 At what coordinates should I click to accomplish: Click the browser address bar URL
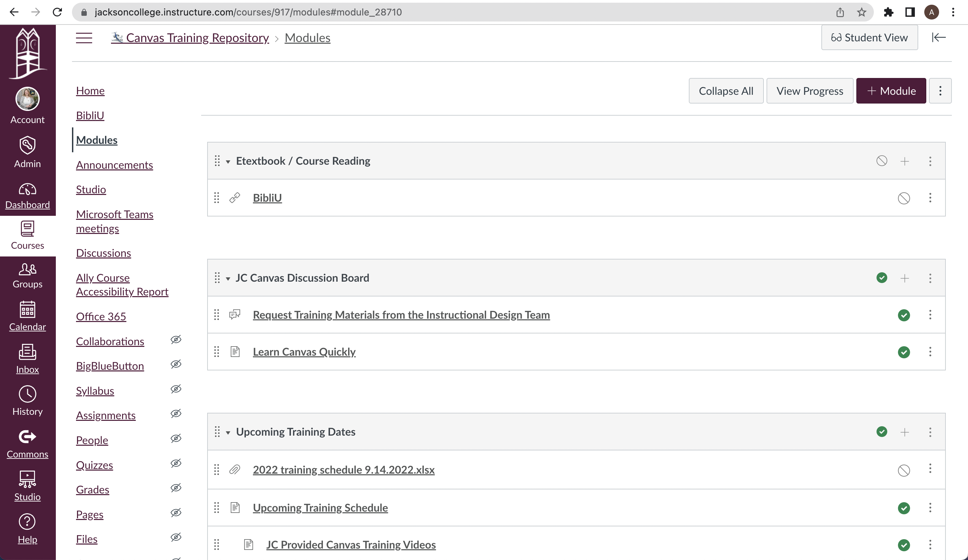click(x=248, y=12)
